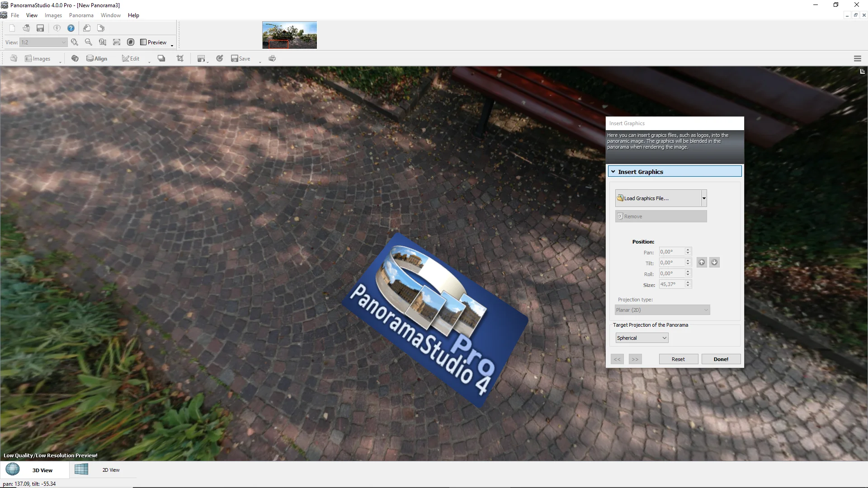This screenshot has height=488, width=868.
Task: Set view to 1:1 actual size
Action: (x=103, y=42)
